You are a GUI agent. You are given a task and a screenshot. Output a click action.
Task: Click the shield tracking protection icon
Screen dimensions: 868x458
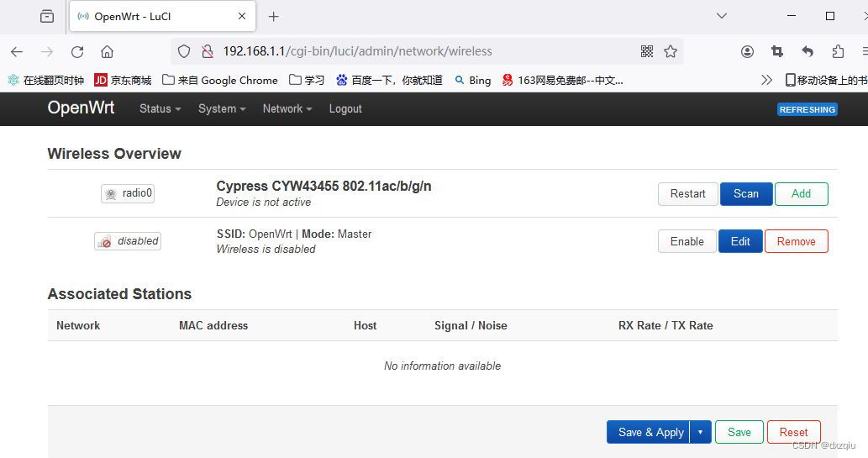(184, 51)
